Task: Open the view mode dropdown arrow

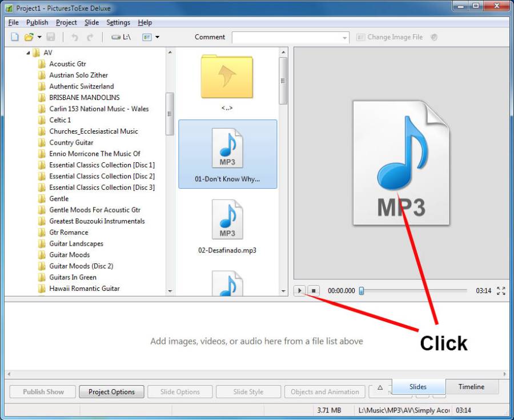Action: 157,37
